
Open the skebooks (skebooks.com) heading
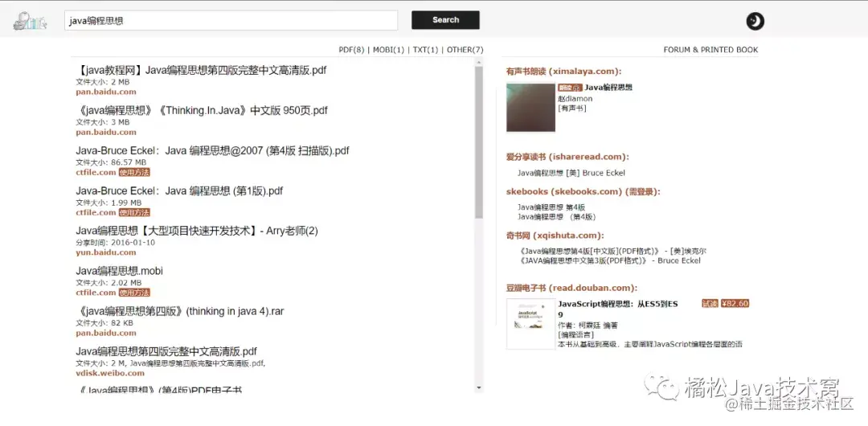click(x=583, y=191)
